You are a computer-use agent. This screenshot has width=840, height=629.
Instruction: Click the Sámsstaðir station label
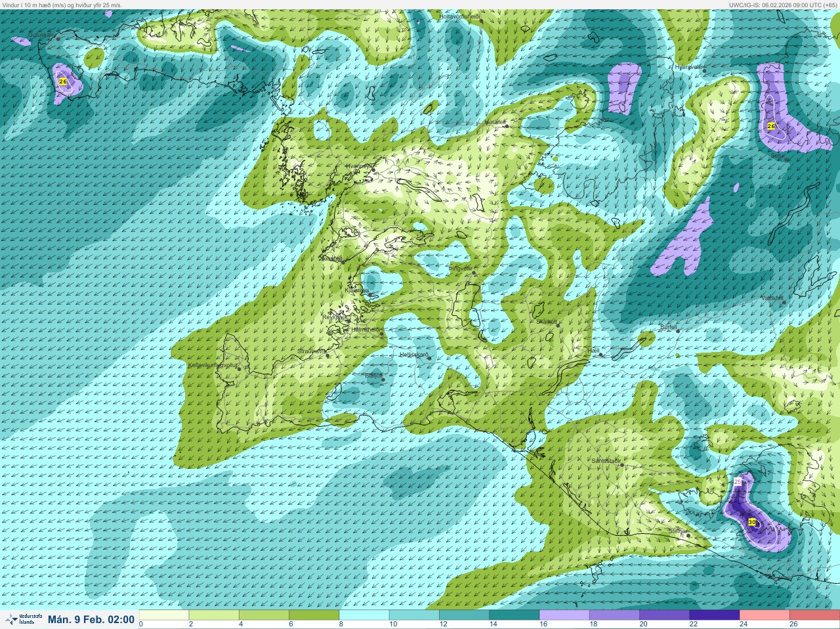tap(606, 461)
